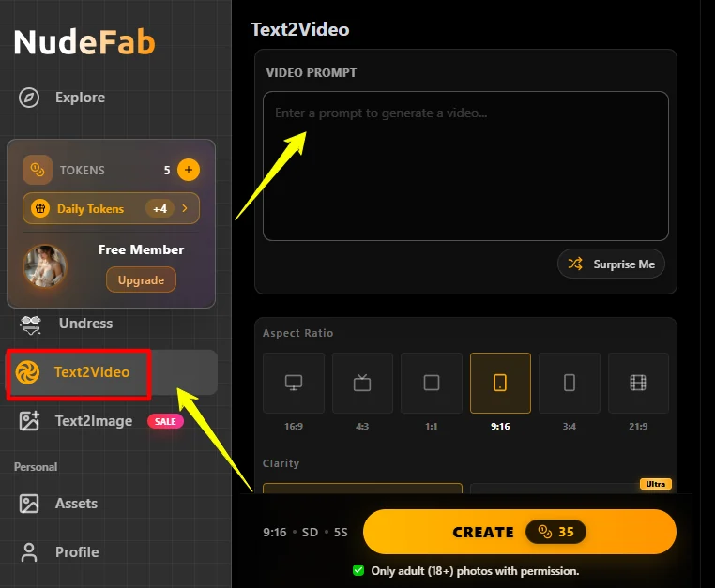The image size is (715, 588).
Task: Click the 'VIDEO PROMPT' heading
Action: (312, 73)
